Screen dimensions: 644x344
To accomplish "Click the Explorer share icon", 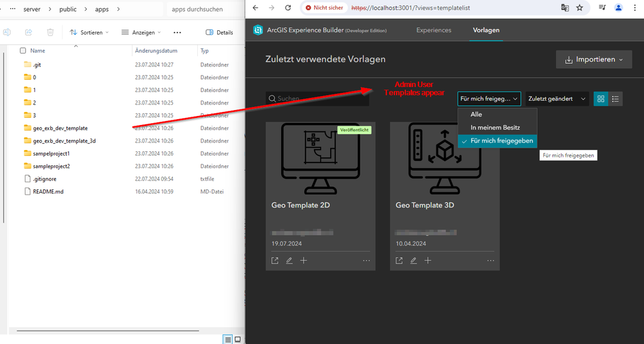I will 28,32.
